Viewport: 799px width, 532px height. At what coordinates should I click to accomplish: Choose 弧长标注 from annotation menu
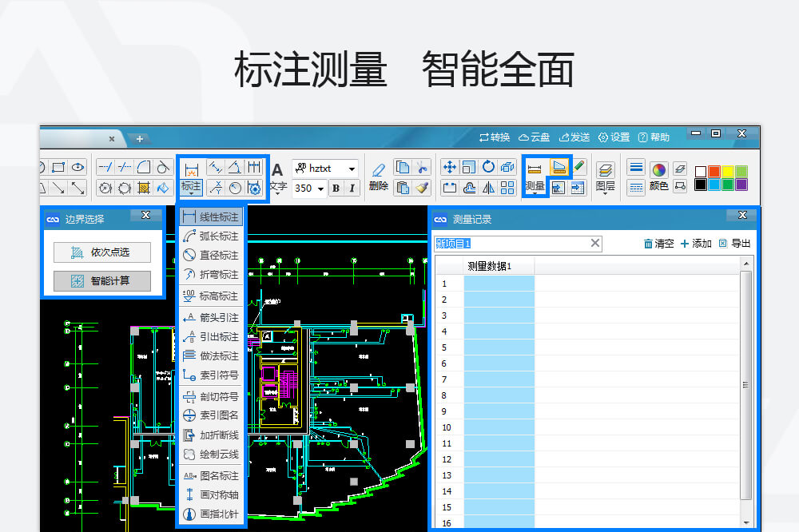(211, 236)
